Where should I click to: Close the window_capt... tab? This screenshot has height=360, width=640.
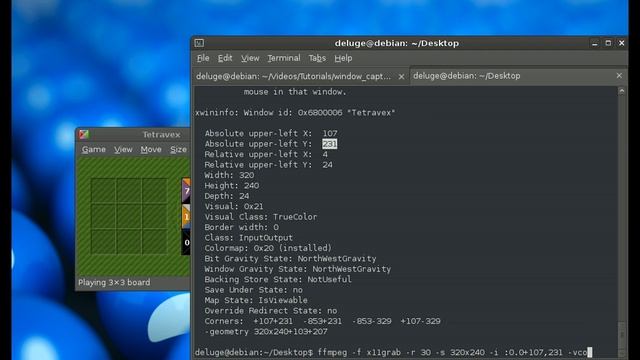401,76
